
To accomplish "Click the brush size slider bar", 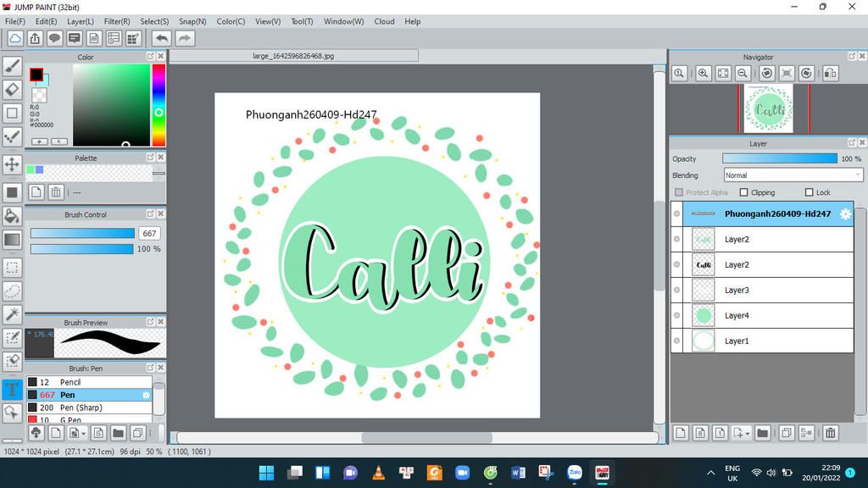I will pos(82,234).
